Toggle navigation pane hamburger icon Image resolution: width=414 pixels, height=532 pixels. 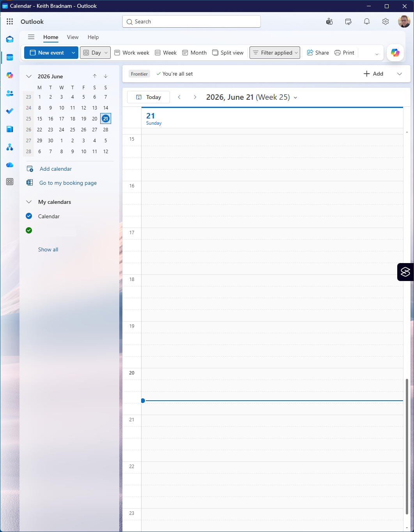31,37
